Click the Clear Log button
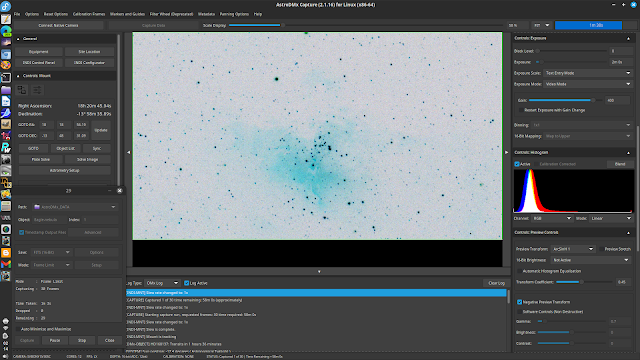This screenshot has height=360, width=640. (x=496, y=283)
